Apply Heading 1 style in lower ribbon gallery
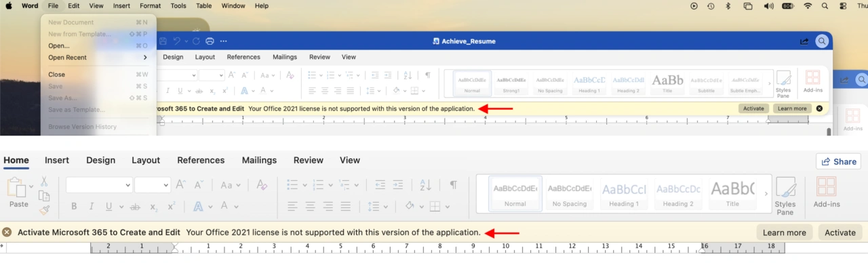868x263 pixels. [623, 193]
